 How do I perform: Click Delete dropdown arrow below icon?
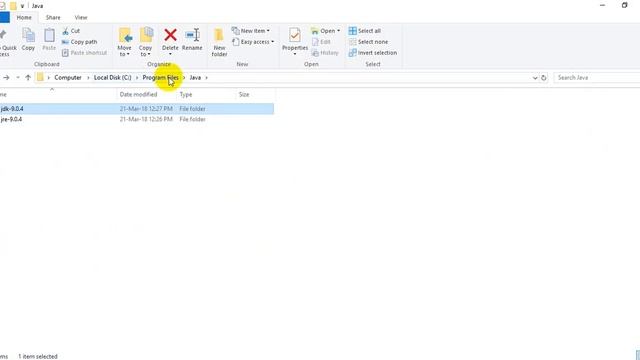tap(170, 54)
